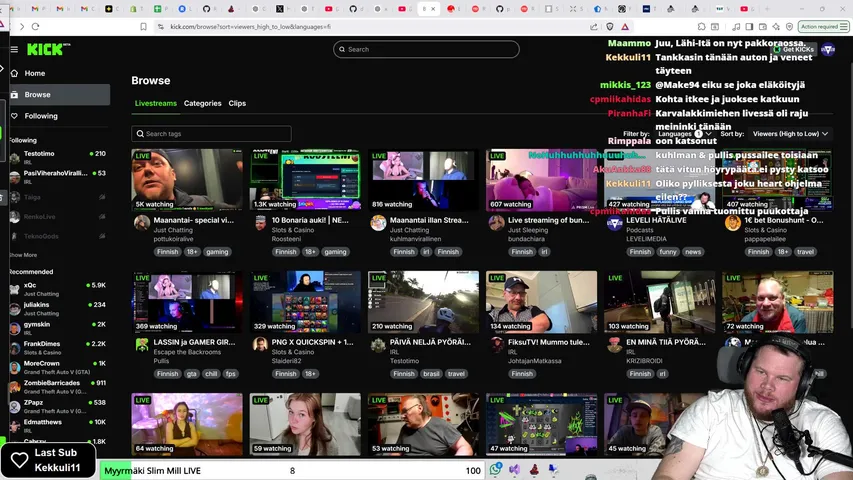Open the 369 watching stream thumbnail
Screen dimensions: 853x480
tap(187, 302)
